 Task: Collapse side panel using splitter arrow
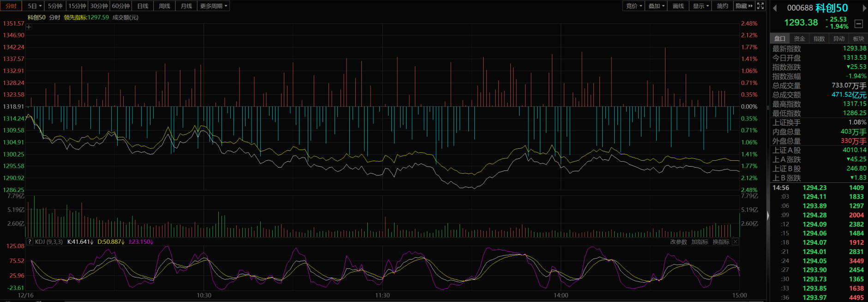[x=768, y=216]
